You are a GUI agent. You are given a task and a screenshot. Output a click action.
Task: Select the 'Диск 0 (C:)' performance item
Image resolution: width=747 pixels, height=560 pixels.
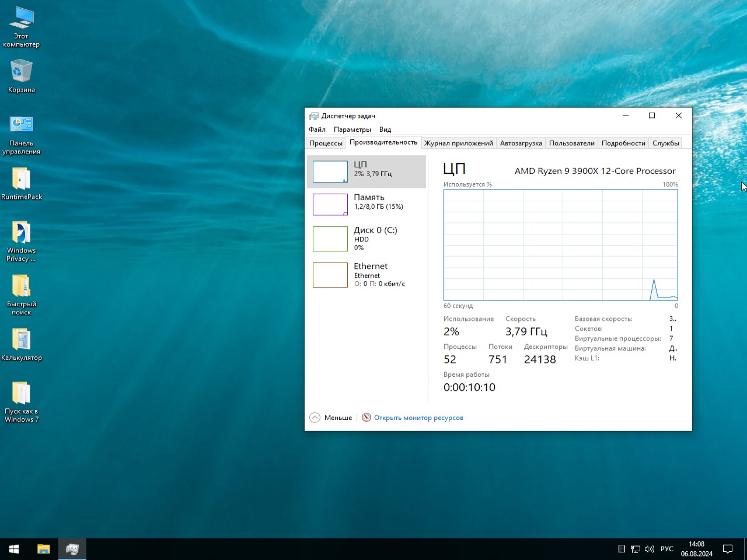366,239
